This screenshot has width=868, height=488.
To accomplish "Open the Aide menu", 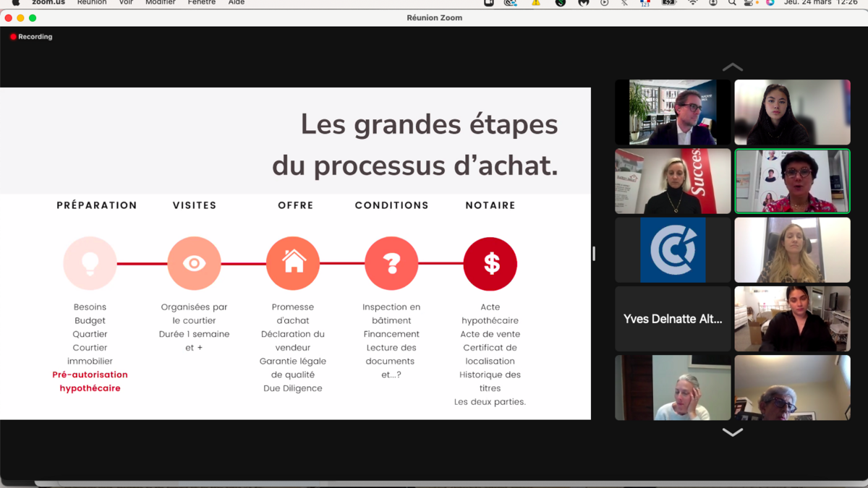I will (x=236, y=3).
